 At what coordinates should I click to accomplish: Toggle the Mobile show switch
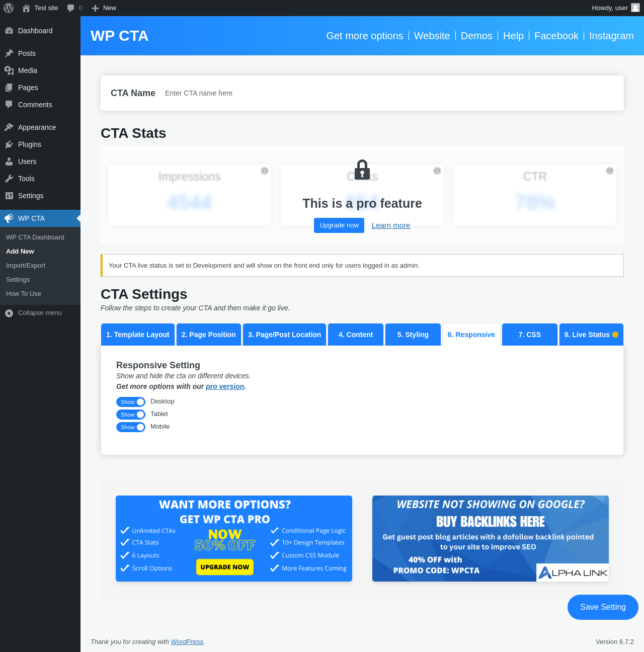coord(131,427)
